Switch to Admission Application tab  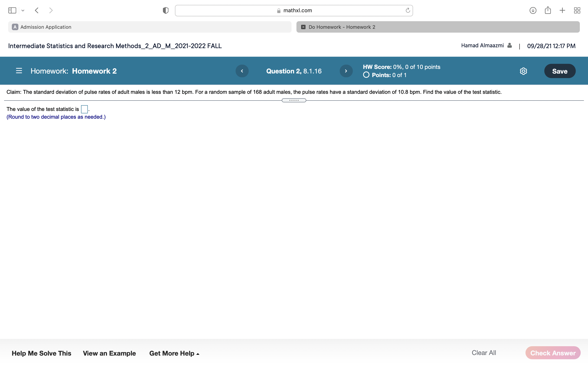[150, 27]
